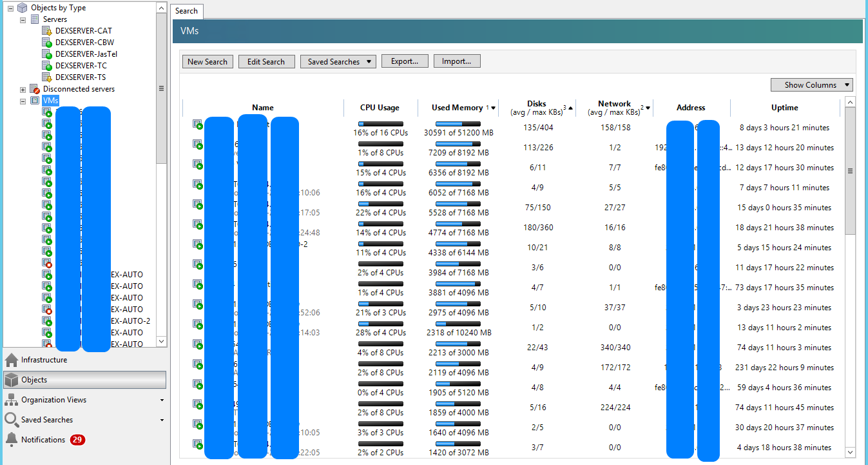Click the Saved Searches magnifier icon in sidebar
868x465 pixels.
pos(12,420)
